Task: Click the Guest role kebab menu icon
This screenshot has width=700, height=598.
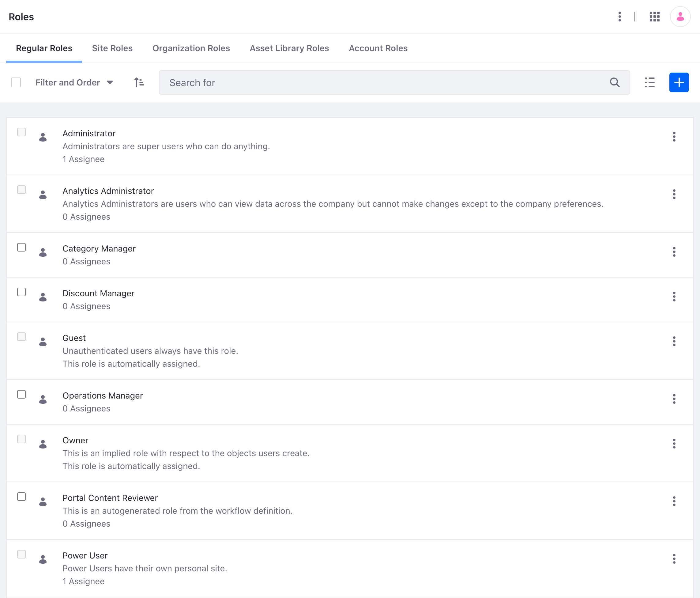Action: [x=674, y=341]
